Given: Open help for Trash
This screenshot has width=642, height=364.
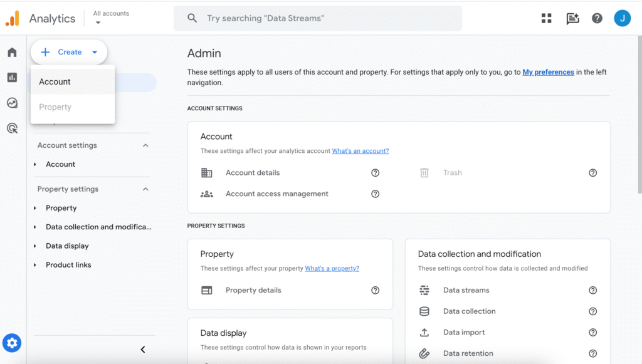Looking at the screenshot, I should click(592, 172).
